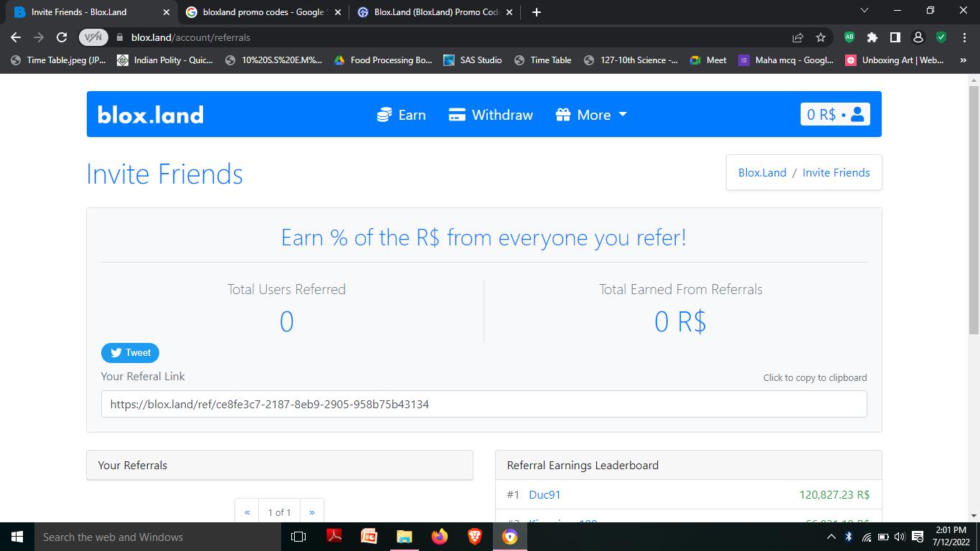Open Time Table.jpeg bookmark

[59, 60]
